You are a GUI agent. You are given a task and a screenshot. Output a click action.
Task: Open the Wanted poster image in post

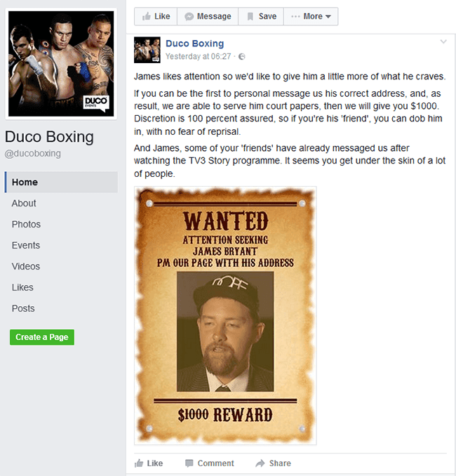pos(225,316)
